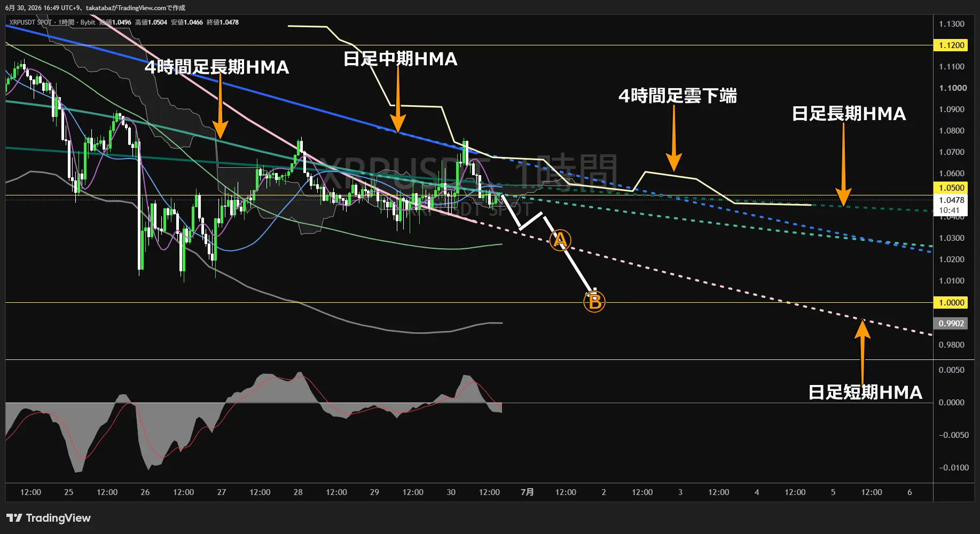The height and width of the screenshot is (534, 980).
Task: Click date 25 on the time axis
Action: point(69,492)
